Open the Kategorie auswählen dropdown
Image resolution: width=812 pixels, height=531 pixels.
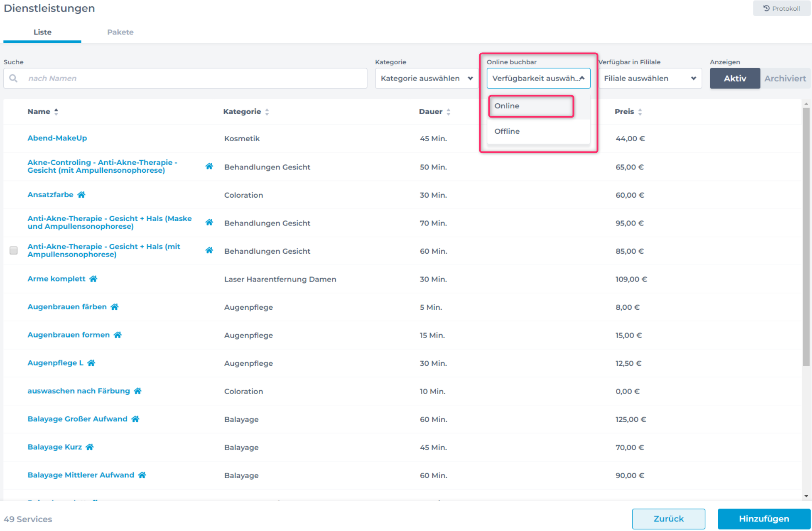pyautogui.click(x=426, y=78)
